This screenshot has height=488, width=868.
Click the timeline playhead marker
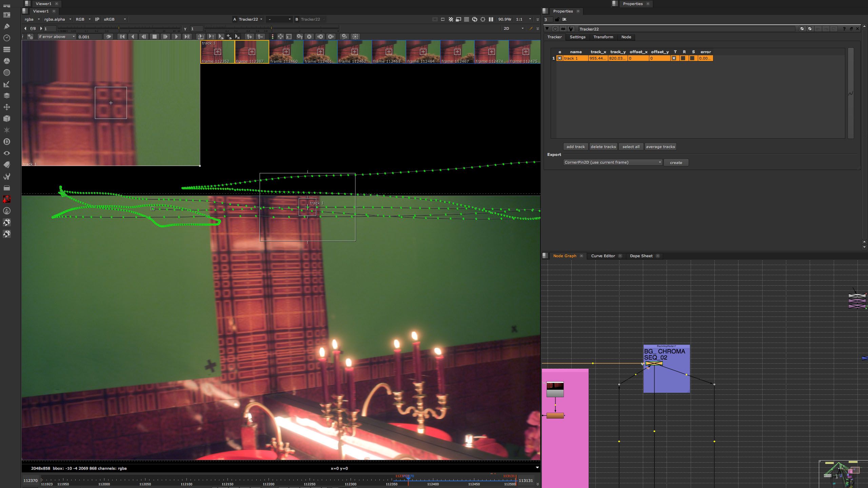[408, 479]
